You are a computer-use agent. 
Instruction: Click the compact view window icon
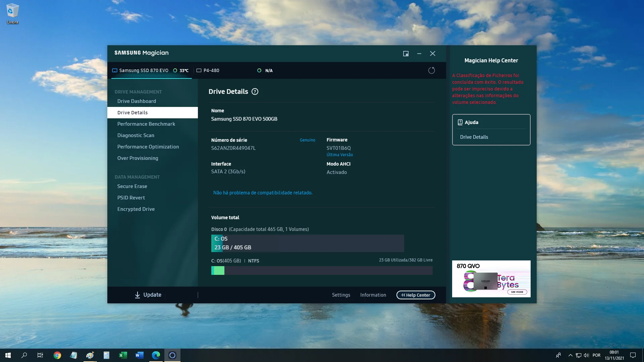[406, 54]
